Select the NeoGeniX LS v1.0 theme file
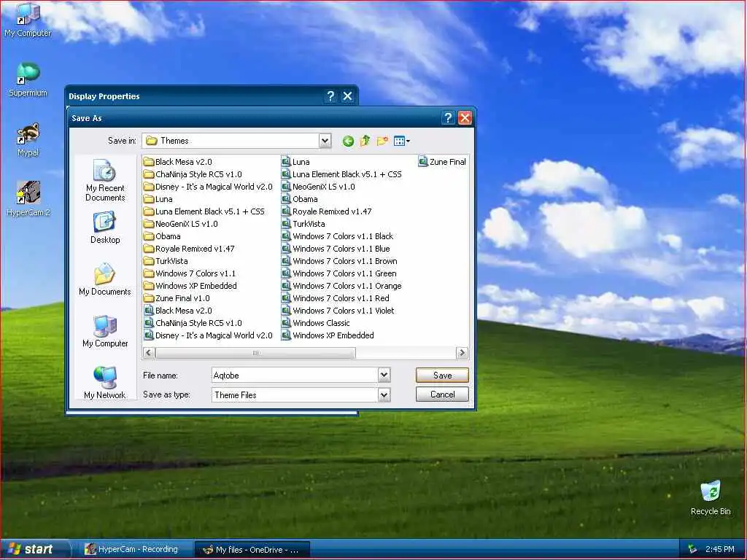 point(318,187)
